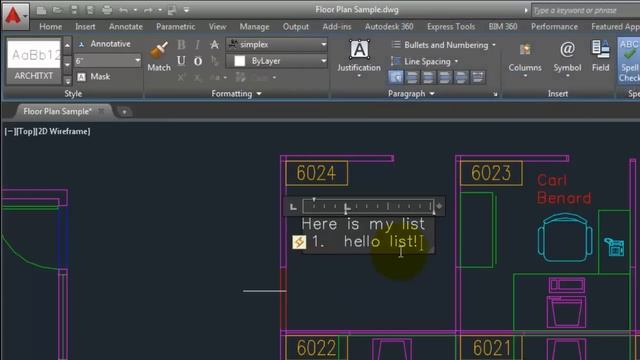Add a new drawing tab with plus
Viewport: 640px width, 360px height.
tap(124, 111)
